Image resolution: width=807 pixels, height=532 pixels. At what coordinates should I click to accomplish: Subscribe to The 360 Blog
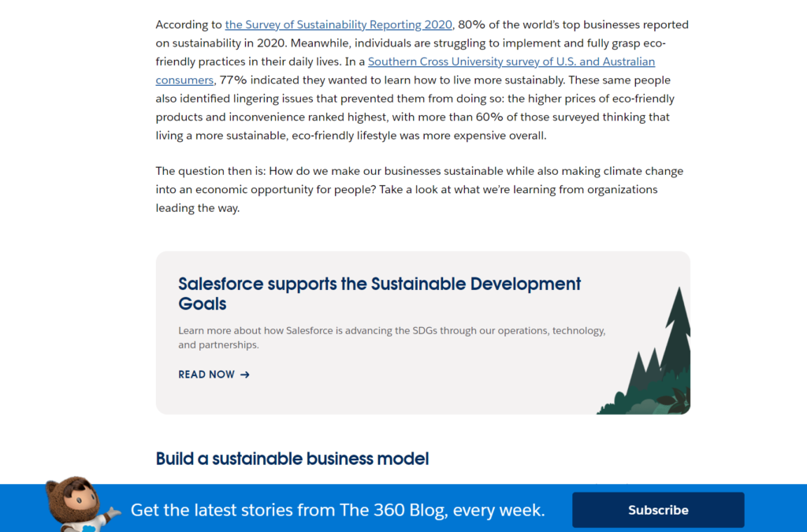[658, 510]
